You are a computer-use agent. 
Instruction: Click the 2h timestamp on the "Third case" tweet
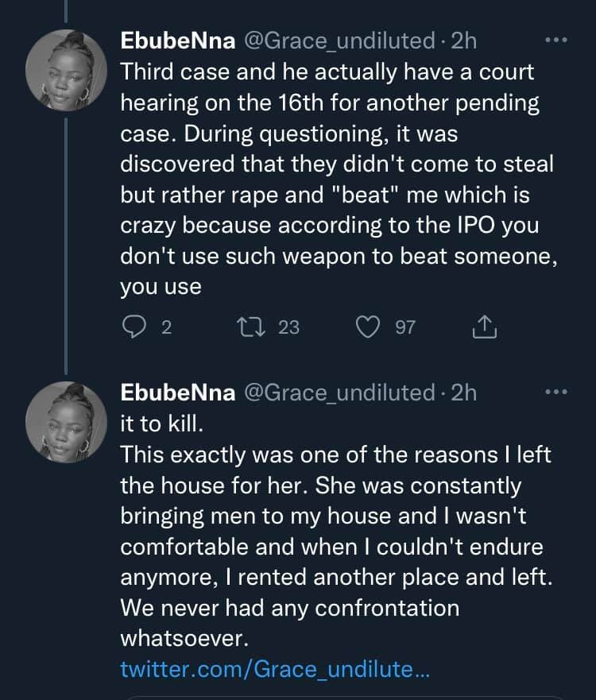[463, 39]
